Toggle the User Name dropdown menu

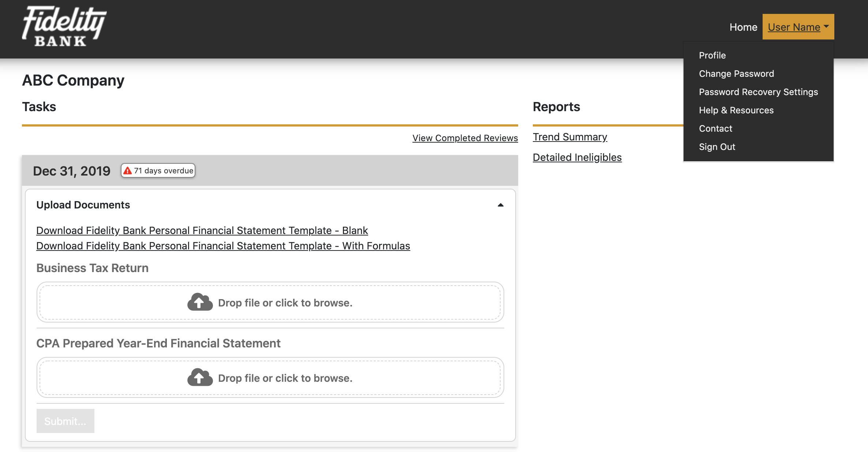pyautogui.click(x=798, y=27)
